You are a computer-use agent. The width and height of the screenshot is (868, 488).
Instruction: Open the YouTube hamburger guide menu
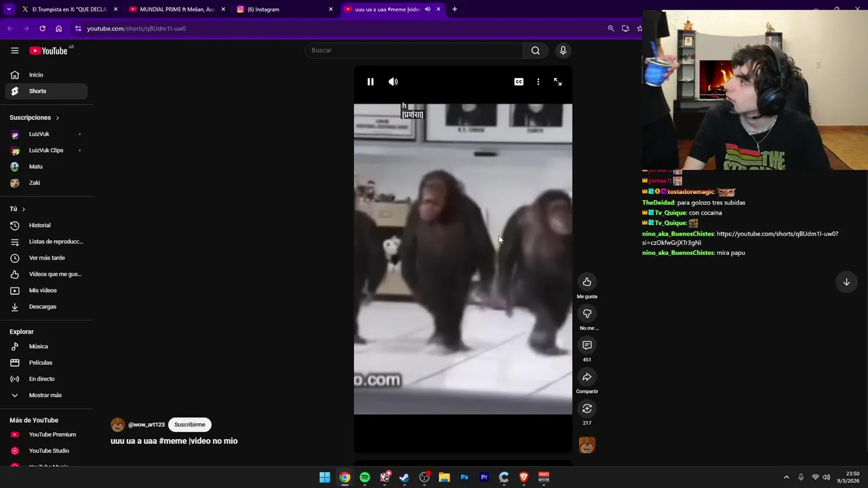(14, 51)
